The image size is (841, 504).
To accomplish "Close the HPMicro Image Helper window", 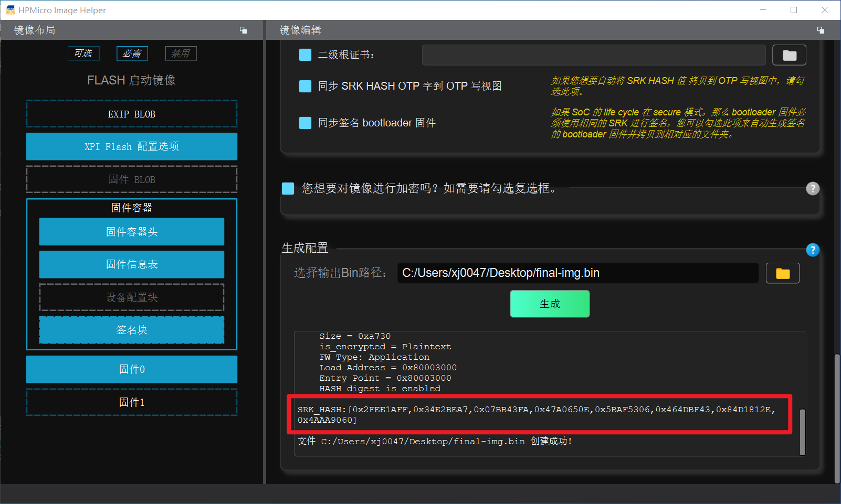I will pos(825,10).
